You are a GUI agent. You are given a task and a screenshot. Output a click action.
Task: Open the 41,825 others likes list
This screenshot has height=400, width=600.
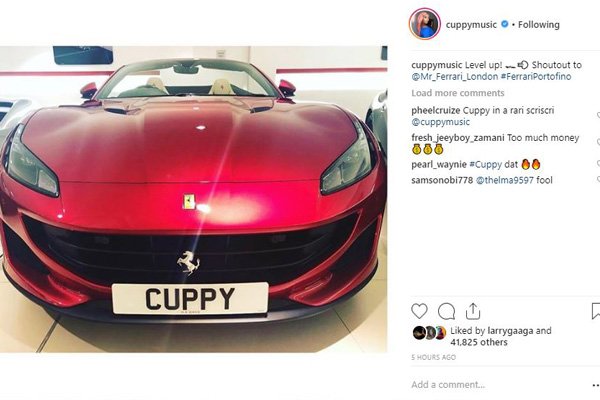(479, 342)
